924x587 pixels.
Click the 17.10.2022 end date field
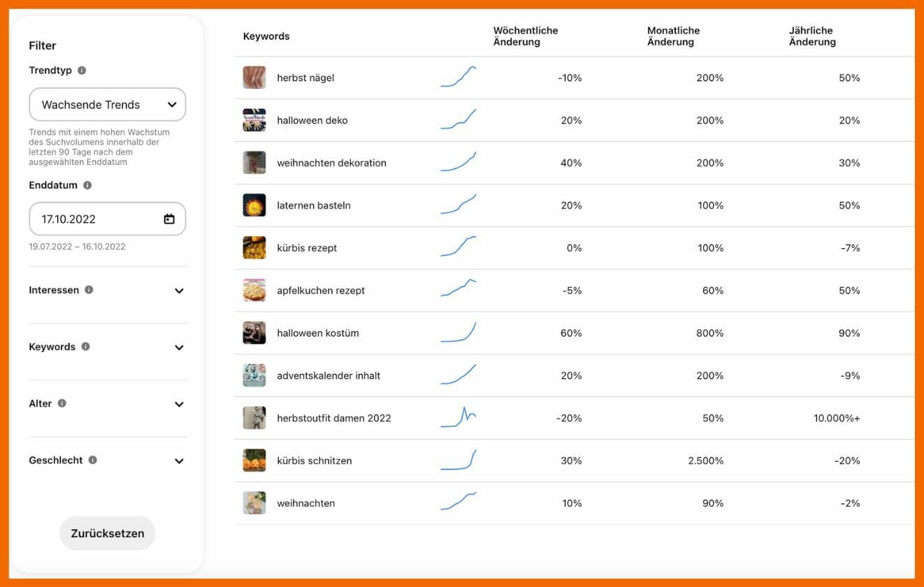point(98,219)
